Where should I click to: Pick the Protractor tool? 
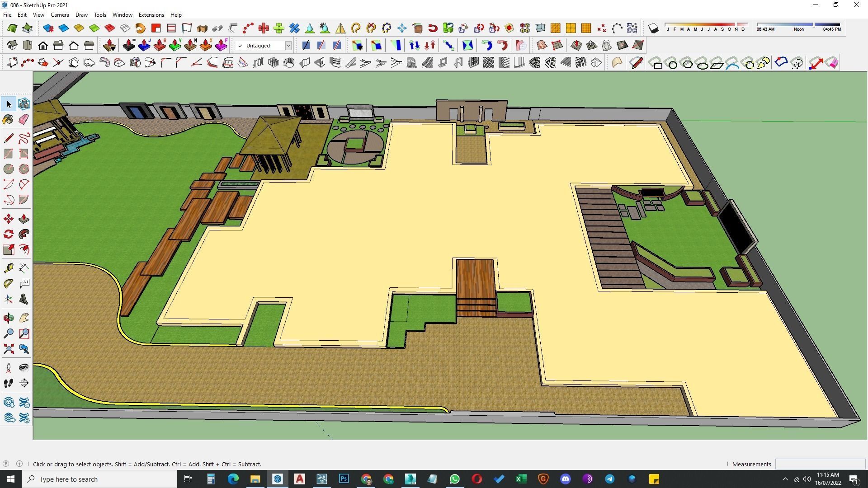8,284
